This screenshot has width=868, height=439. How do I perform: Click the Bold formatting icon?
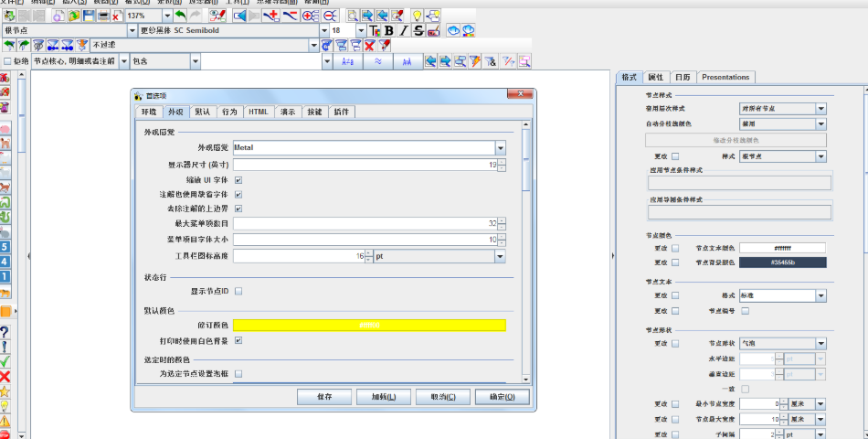[388, 30]
